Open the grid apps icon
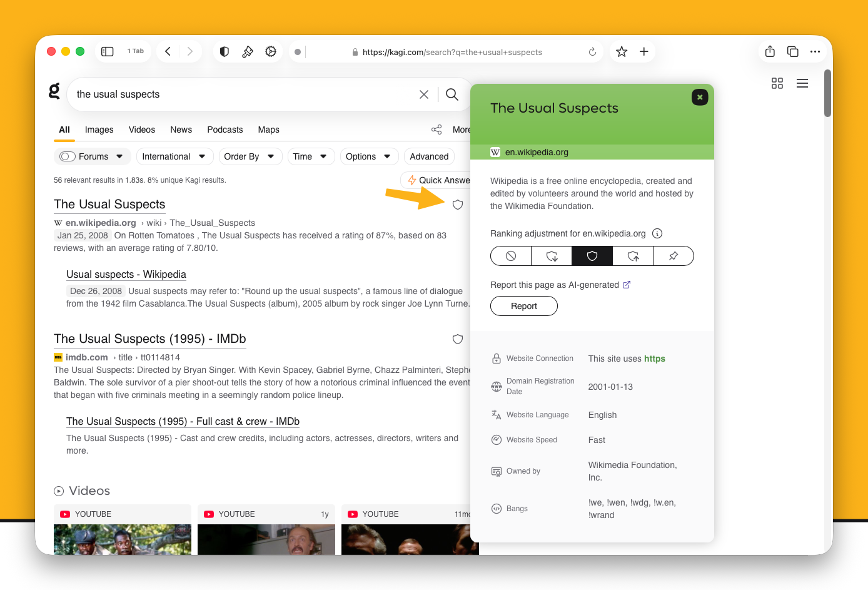Viewport: 868px width, 590px height. click(x=777, y=83)
